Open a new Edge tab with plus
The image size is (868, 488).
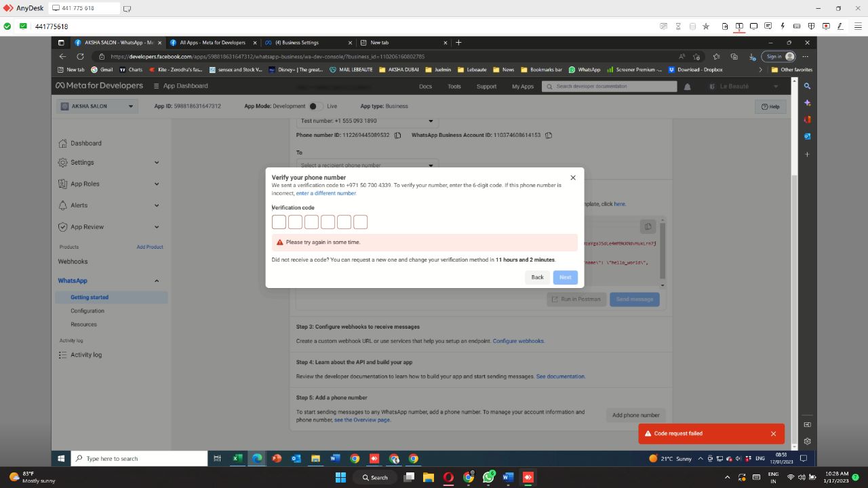point(458,42)
